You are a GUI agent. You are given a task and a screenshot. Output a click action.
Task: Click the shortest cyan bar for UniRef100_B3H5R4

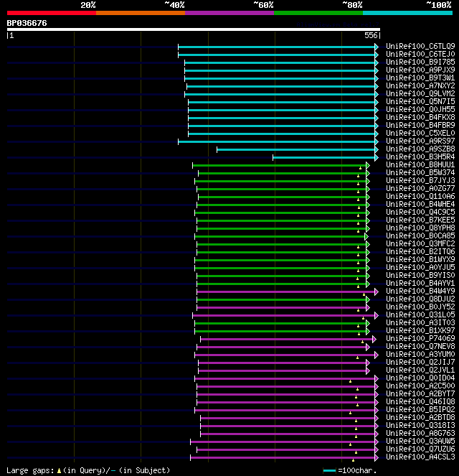coord(323,157)
